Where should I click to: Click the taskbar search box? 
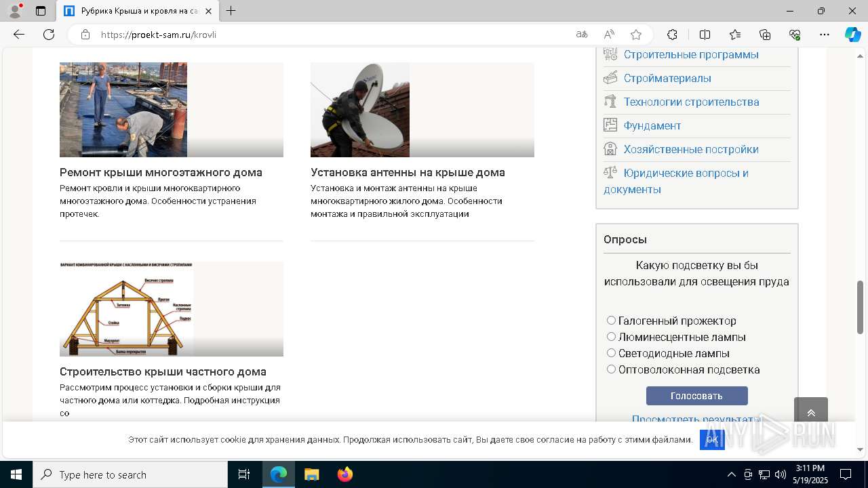tap(130, 474)
